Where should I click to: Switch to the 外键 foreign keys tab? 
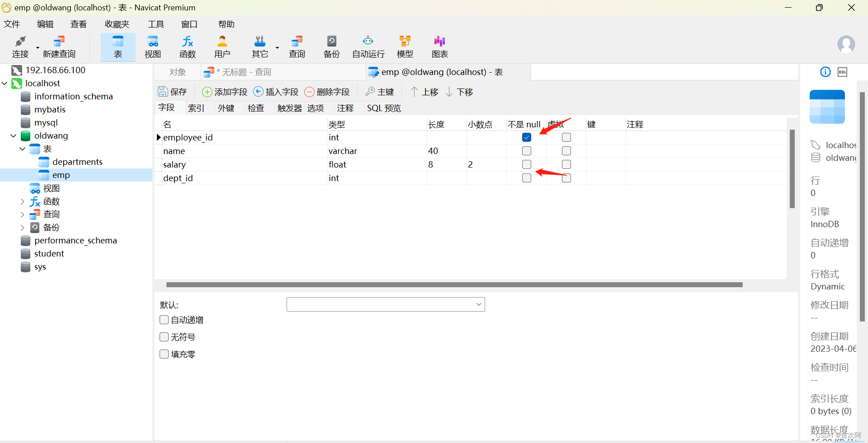(226, 108)
